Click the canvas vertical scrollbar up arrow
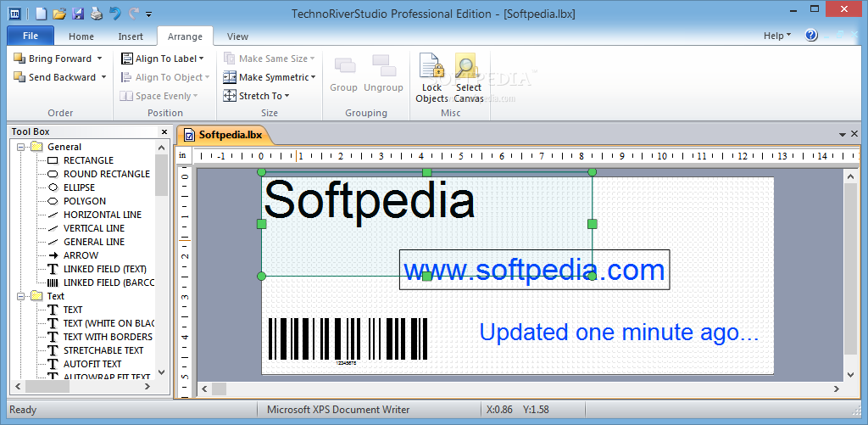868x425 pixels. coord(851,176)
